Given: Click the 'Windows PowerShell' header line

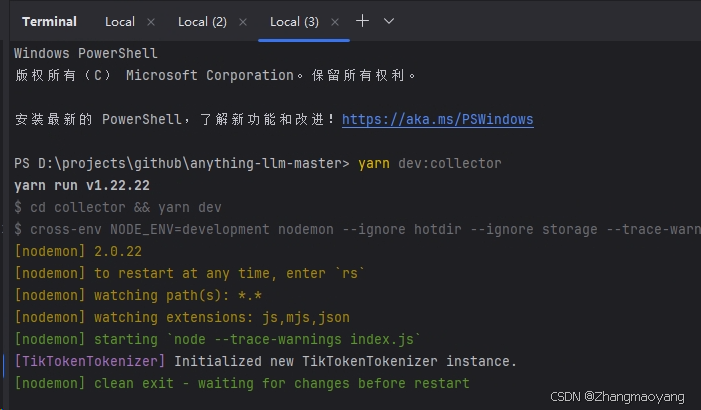Looking at the screenshot, I should [85, 53].
